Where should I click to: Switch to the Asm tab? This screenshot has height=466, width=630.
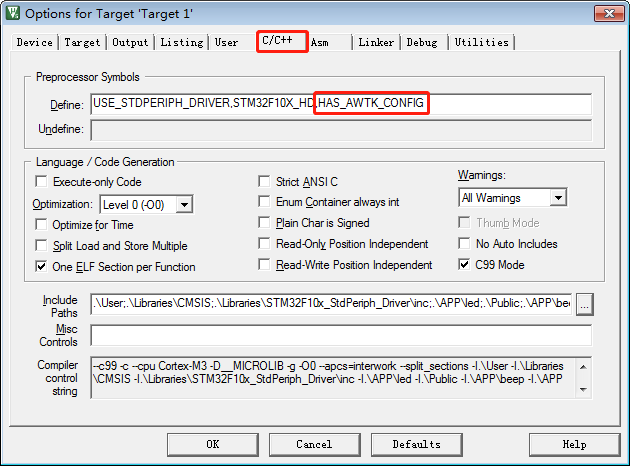(320, 42)
